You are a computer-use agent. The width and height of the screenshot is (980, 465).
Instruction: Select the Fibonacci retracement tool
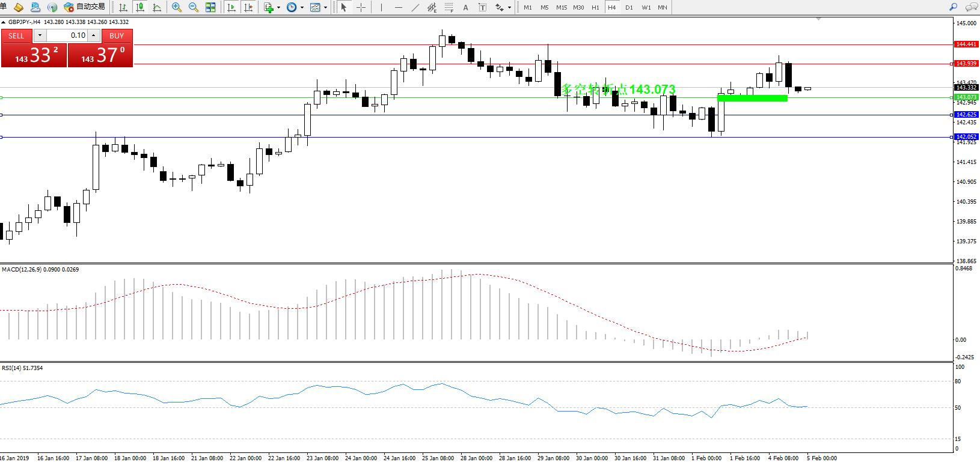449,7
